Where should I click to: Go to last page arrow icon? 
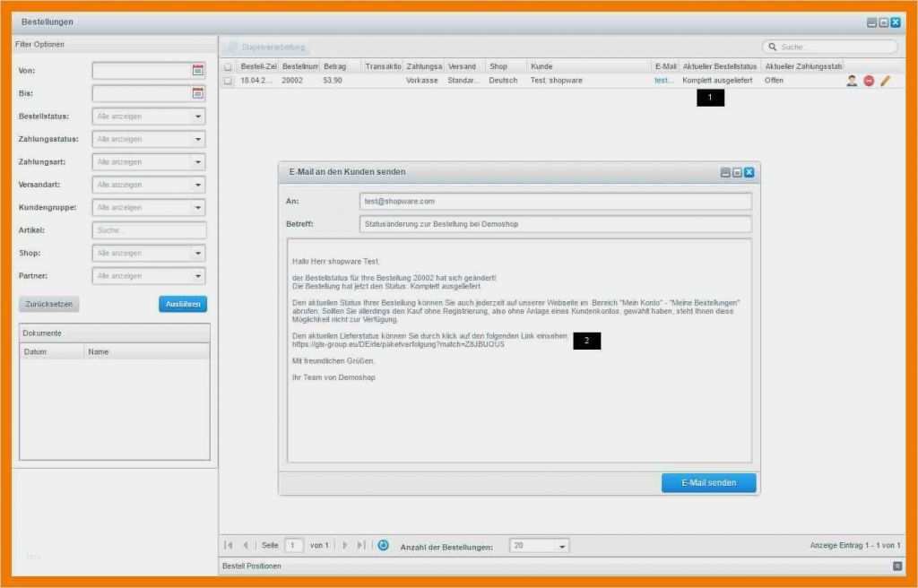[x=361, y=545]
